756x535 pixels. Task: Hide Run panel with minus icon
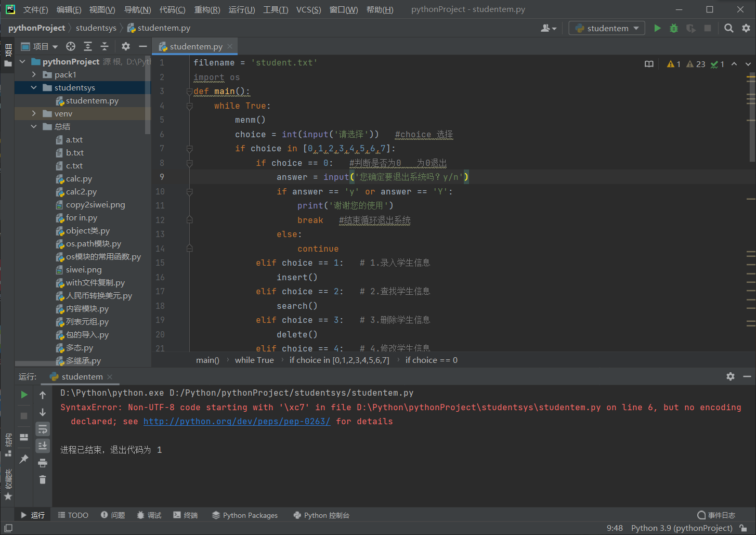tap(747, 376)
